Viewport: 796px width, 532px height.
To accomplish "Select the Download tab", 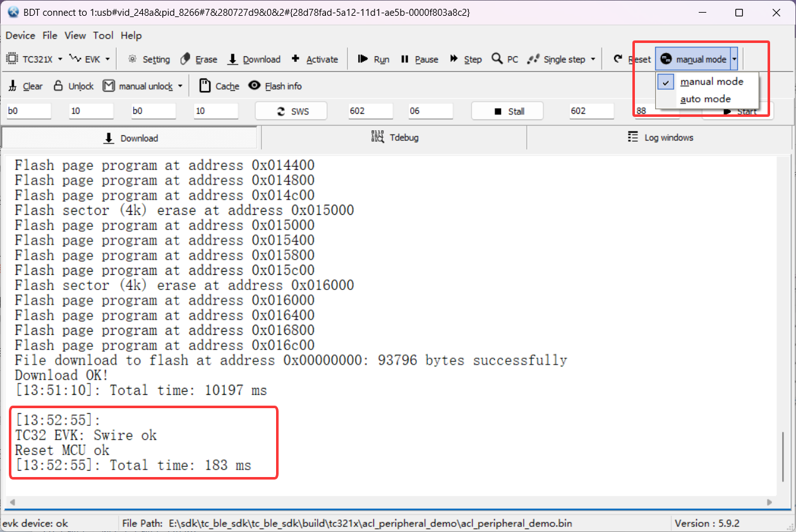I will pyautogui.click(x=130, y=138).
